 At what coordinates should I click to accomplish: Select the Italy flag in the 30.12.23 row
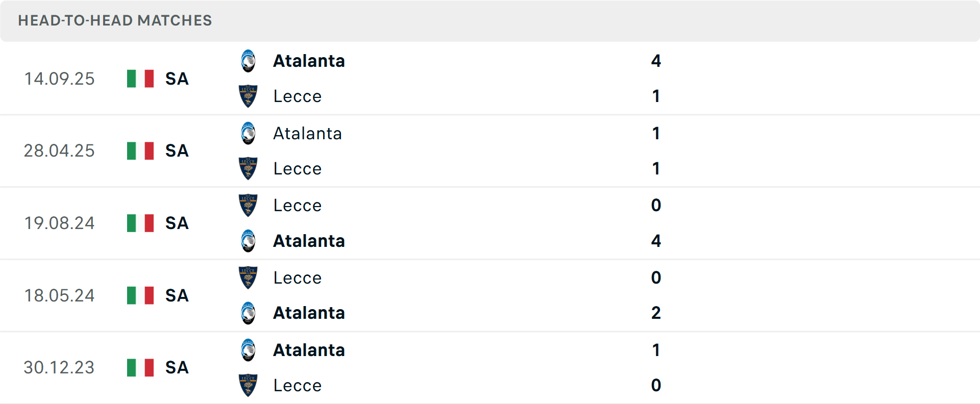[x=140, y=367]
